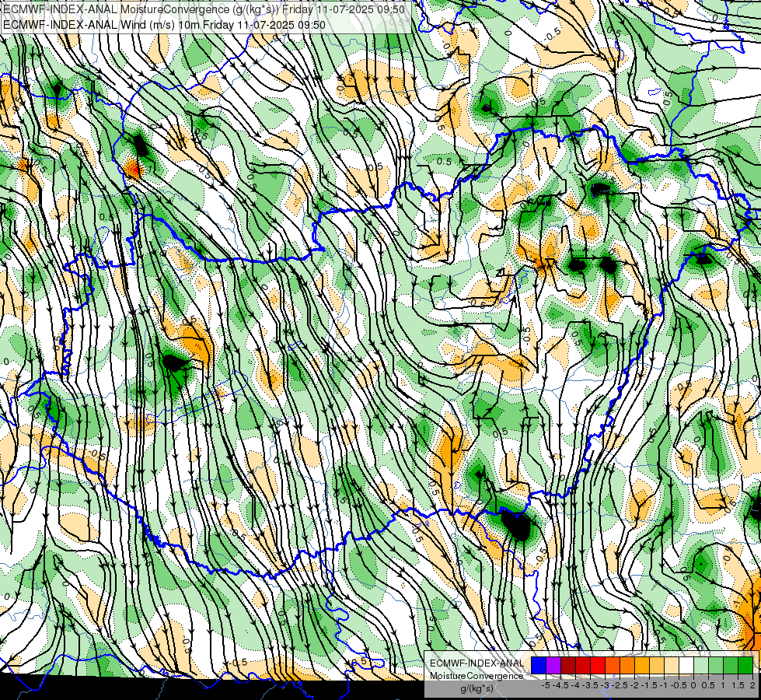761x700 pixels.
Task: Click the MoistureConvergence label in the legend
Action: (x=476, y=676)
